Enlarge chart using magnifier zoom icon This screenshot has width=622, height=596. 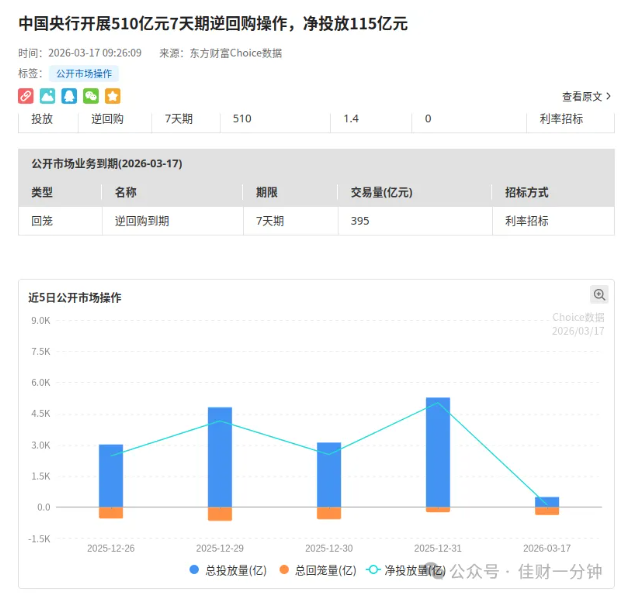tap(599, 295)
